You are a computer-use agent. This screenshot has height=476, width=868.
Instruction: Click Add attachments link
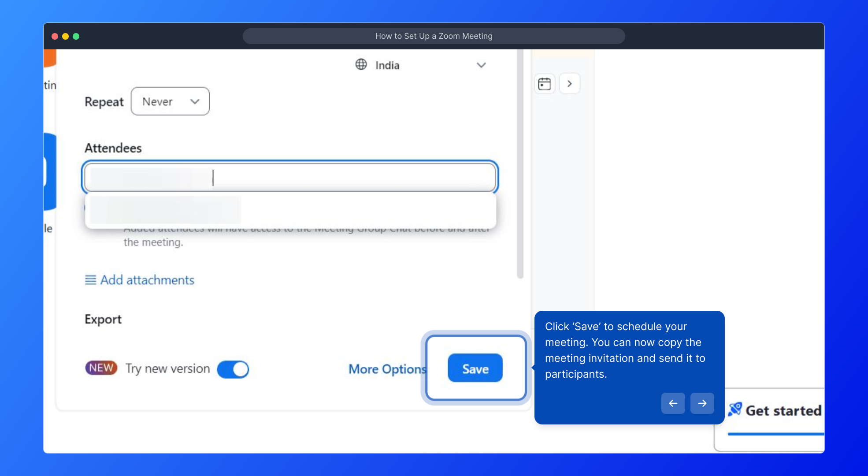(x=147, y=280)
